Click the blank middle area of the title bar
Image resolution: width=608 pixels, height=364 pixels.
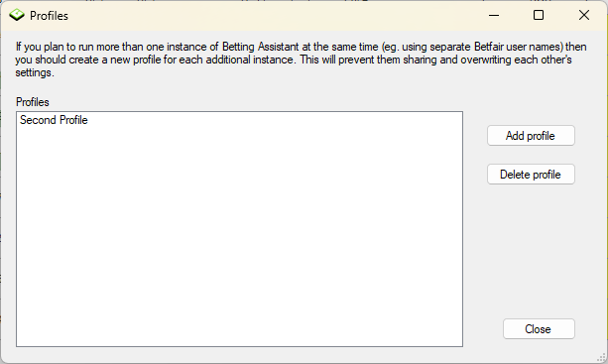pyautogui.click(x=272, y=16)
